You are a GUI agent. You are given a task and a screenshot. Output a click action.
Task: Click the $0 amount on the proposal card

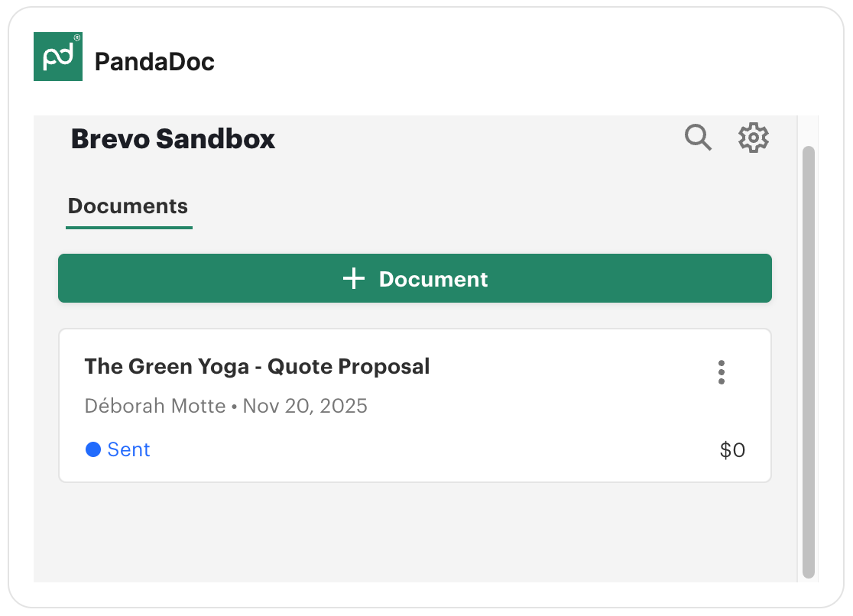tap(732, 449)
